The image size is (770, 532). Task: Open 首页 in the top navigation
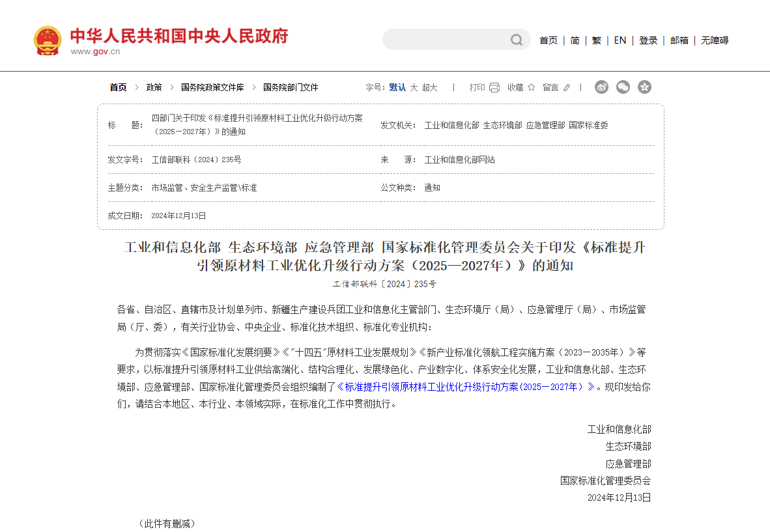[549, 40]
